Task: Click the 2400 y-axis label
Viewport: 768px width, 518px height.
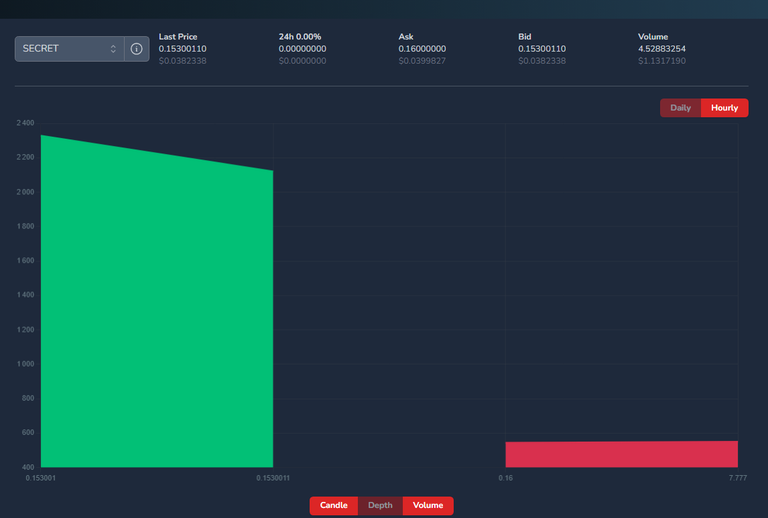Action: pos(25,123)
